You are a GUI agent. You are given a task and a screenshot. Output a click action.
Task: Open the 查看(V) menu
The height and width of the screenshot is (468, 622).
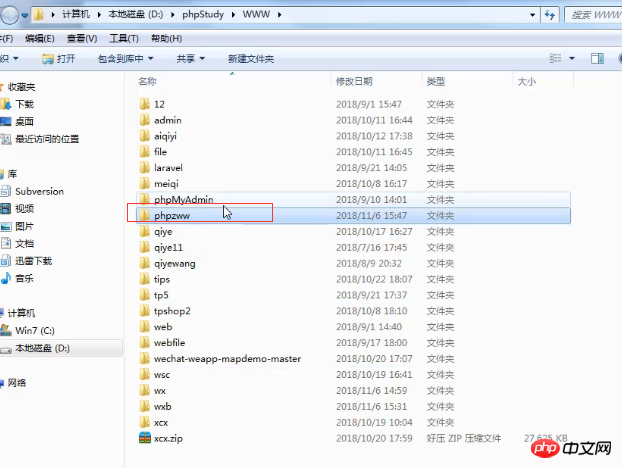(x=82, y=38)
